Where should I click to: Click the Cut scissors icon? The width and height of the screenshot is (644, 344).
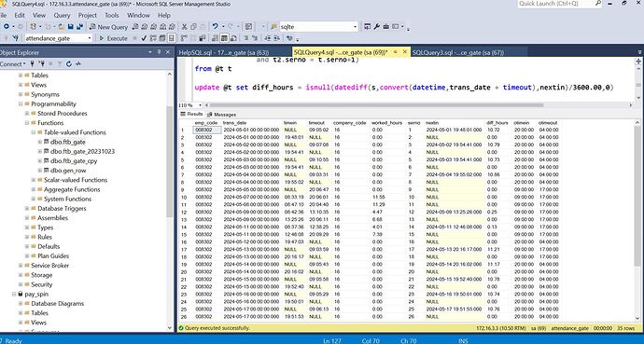(185, 27)
